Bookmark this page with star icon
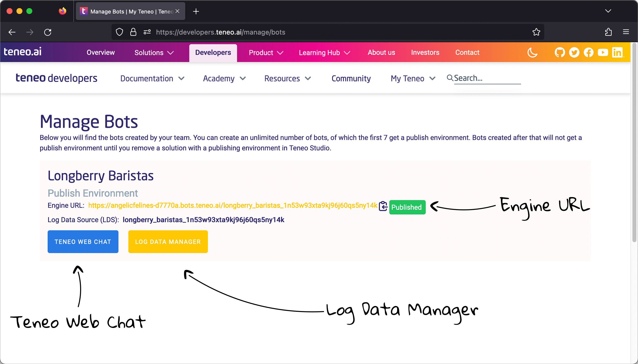 point(536,32)
